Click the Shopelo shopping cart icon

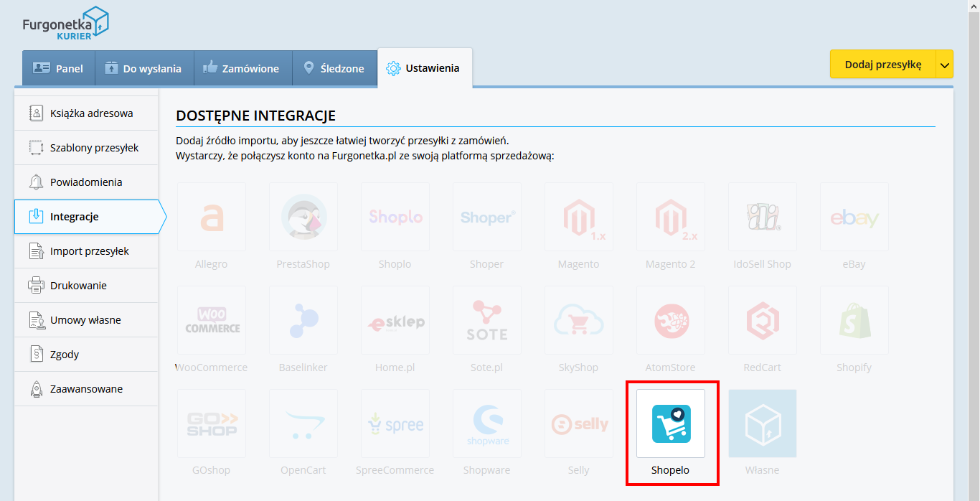670,423
